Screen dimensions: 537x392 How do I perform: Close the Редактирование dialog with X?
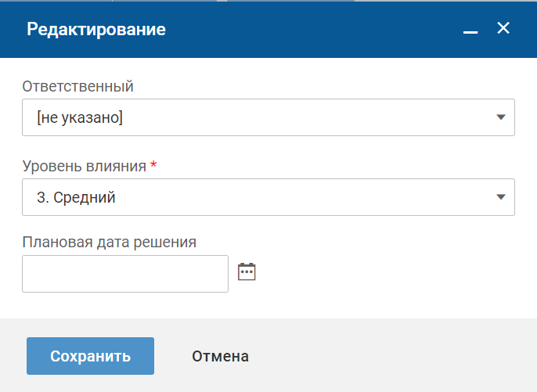(x=503, y=29)
